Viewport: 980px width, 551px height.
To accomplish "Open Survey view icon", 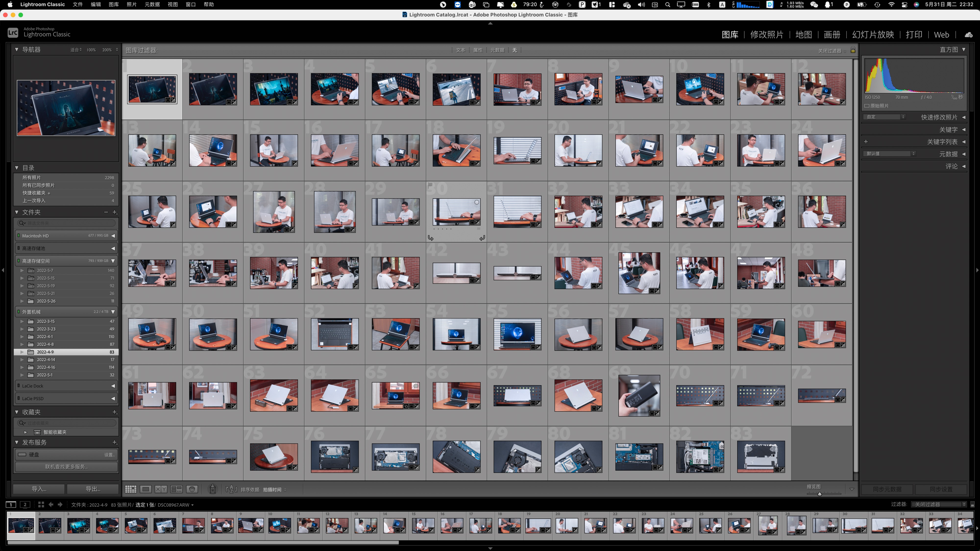I will [x=176, y=489].
